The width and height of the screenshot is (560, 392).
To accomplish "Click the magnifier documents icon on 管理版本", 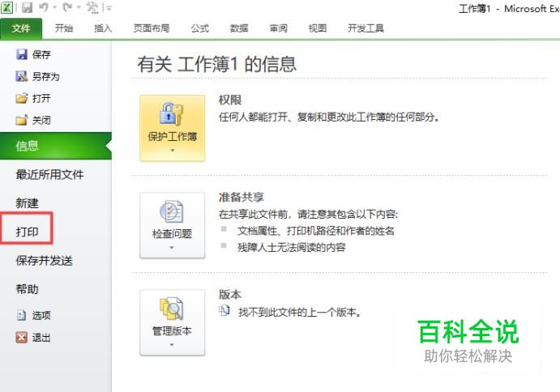I will pos(172,309).
